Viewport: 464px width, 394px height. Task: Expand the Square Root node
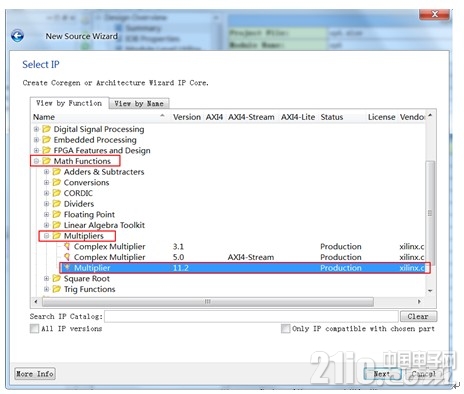(47, 278)
